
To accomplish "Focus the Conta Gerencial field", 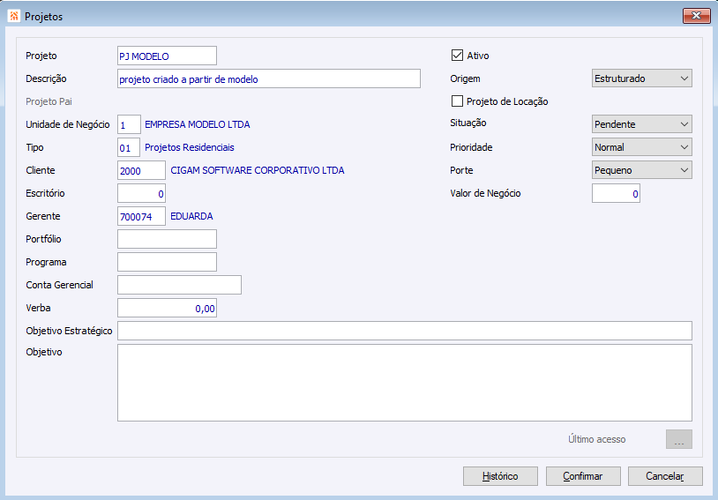I will click(179, 285).
